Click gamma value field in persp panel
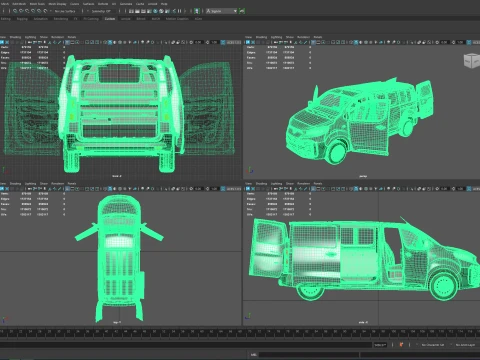The width and height of the screenshot is (480, 360). (460, 42)
